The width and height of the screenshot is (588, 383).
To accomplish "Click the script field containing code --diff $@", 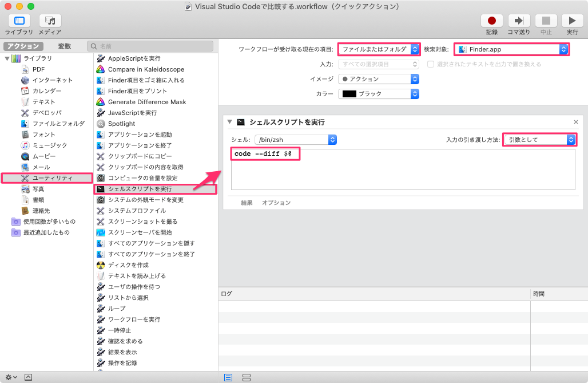I will [264, 153].
